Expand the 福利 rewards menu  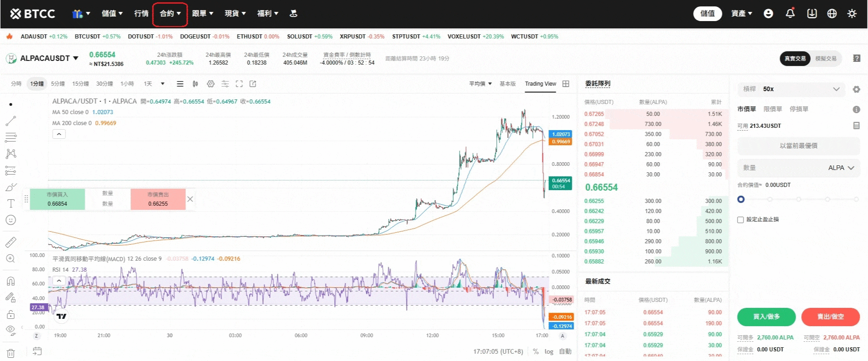[268, 14]
